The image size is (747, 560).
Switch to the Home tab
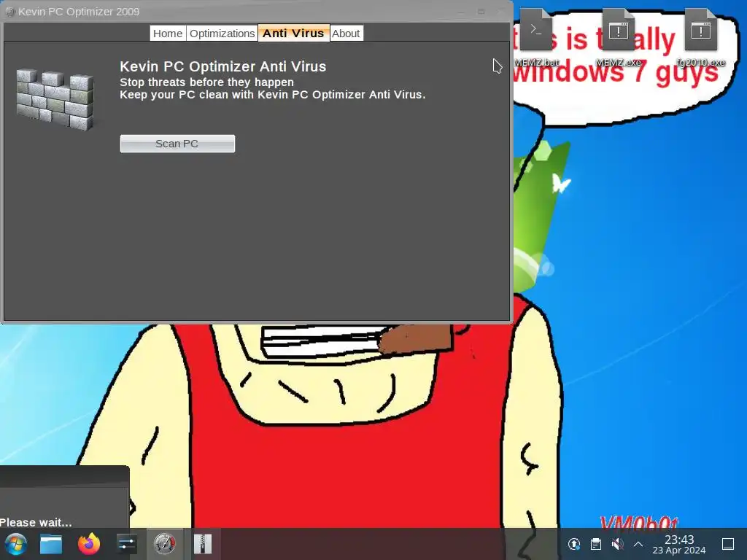pyautogui.click(x=168, y=34)
